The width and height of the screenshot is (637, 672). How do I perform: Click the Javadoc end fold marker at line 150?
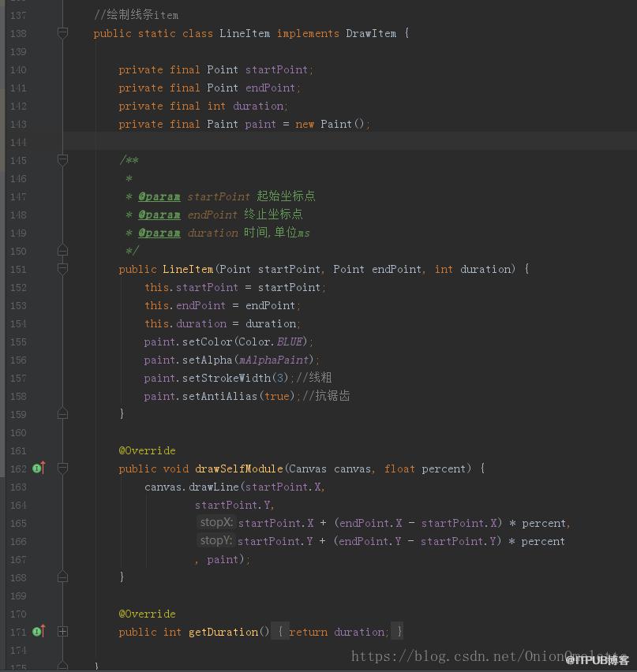(62, 250)
